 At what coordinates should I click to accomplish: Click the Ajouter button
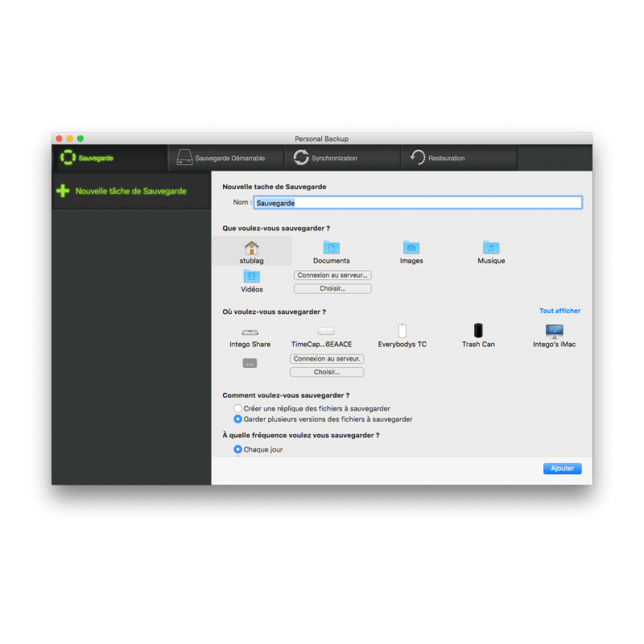(562, 469)
